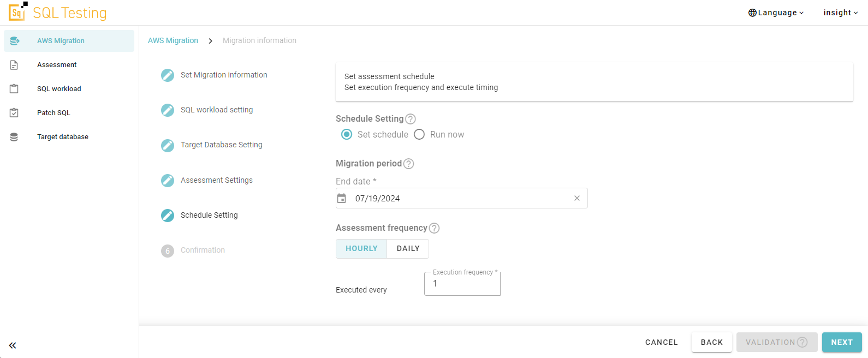868x358 pixels.
Task: Click the Patch SQL checklist icon
Action: (x=14, y=113)
